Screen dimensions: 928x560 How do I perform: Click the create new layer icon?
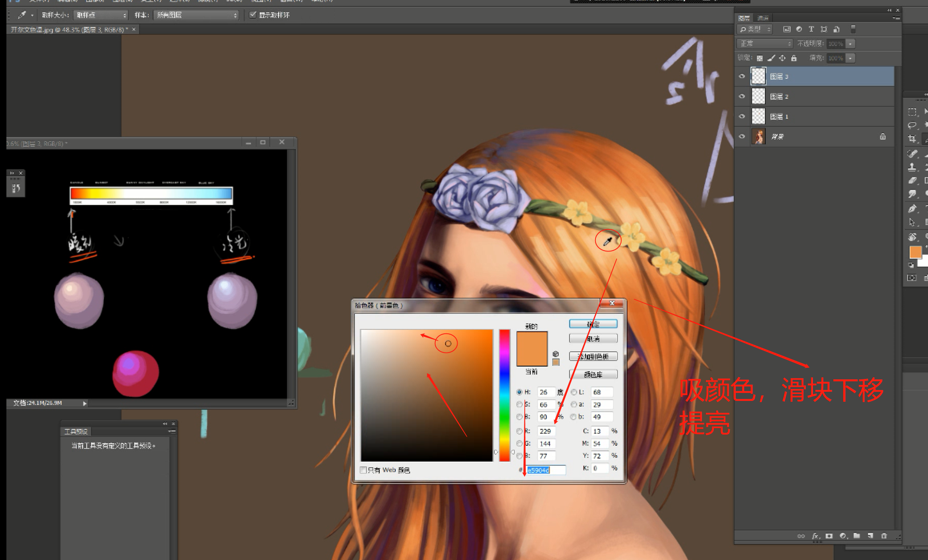pos(870,536)
